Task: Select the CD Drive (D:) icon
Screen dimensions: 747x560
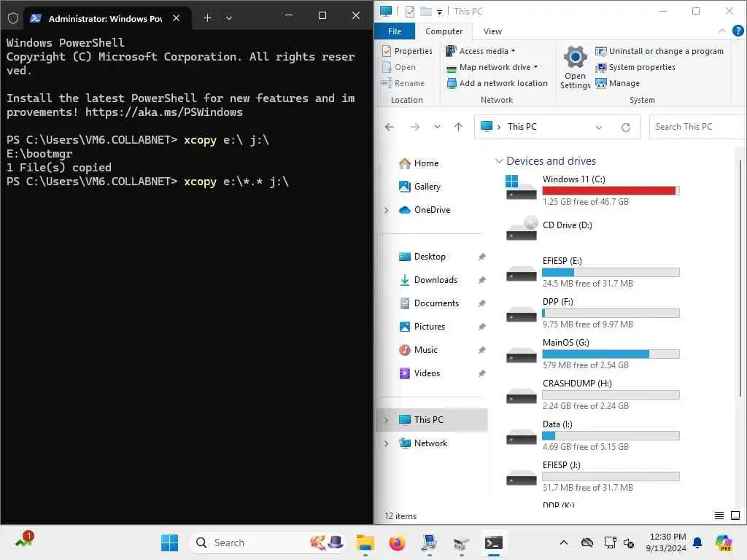Action: (x=521, y=228)
